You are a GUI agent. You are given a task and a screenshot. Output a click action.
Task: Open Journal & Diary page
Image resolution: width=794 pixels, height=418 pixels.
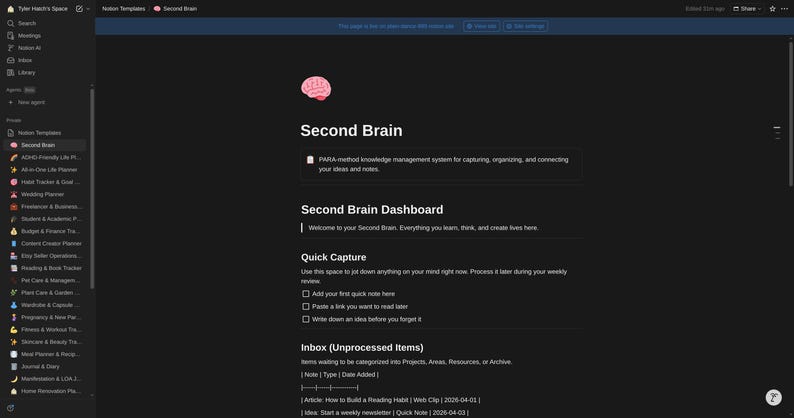[46, 366]
